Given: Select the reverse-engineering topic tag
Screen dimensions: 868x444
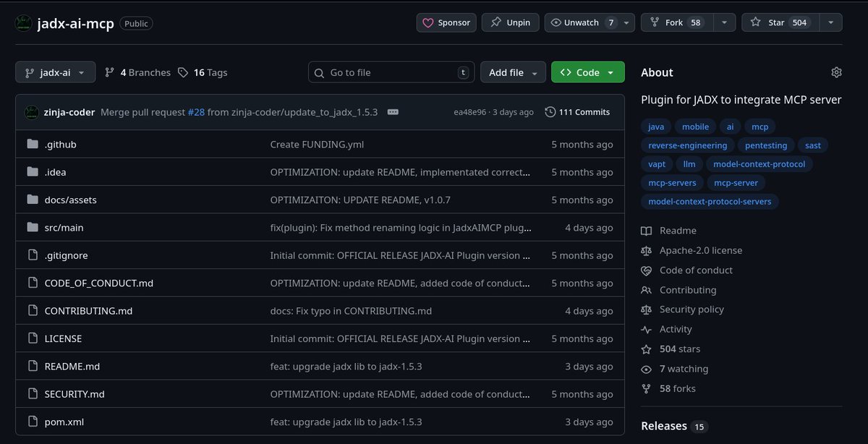Looking at the screenshot, I should (688, 145).
